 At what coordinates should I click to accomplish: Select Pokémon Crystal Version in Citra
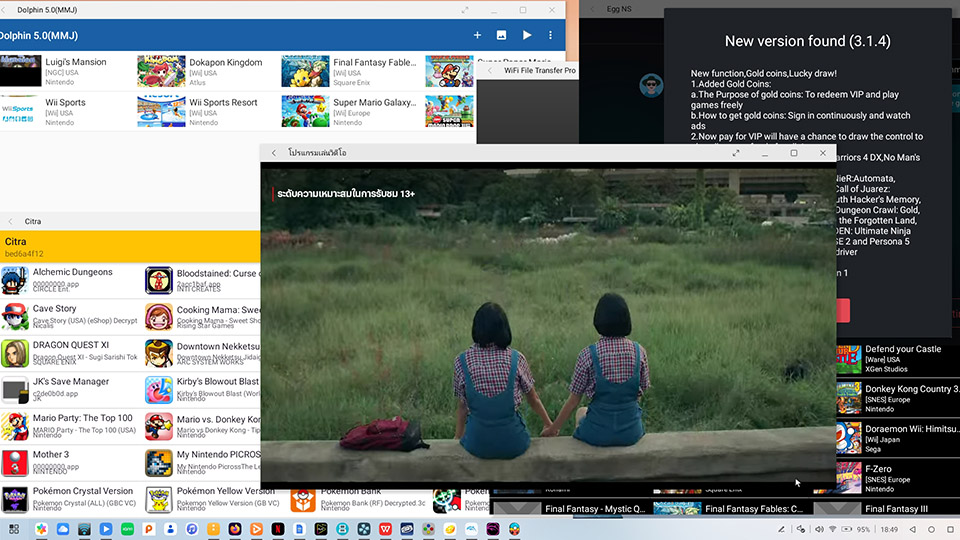(x=71, y=499)
